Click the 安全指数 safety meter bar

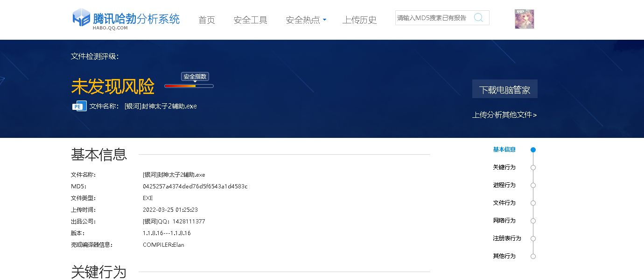(x=189, y=86)
